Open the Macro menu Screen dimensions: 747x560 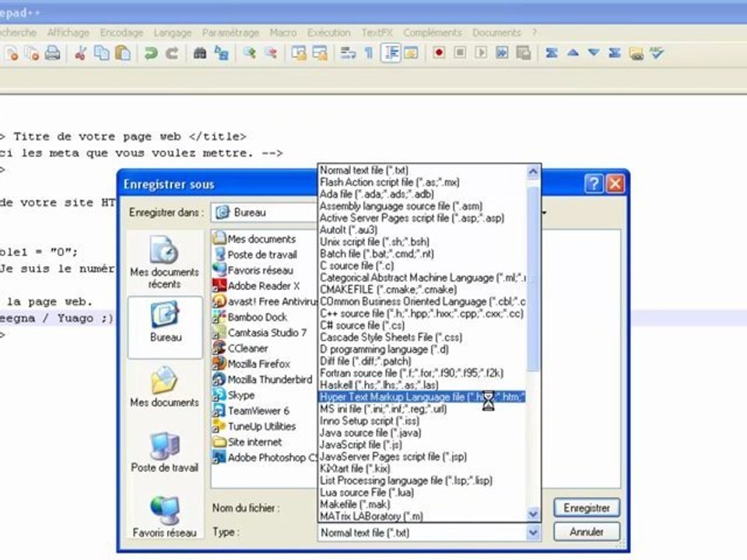[x=283, y=33]
